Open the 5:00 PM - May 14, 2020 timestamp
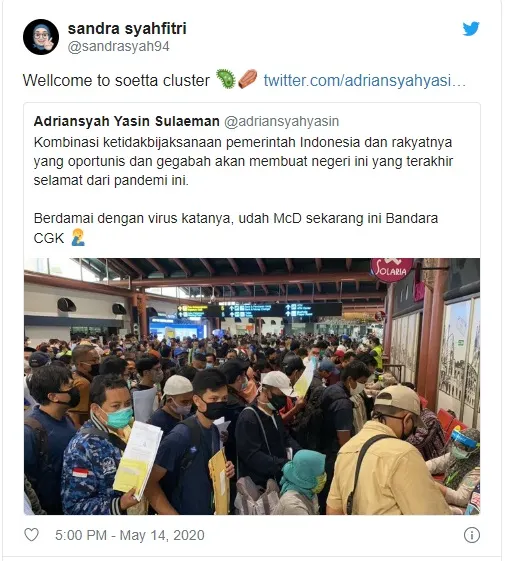 (130, 535)
